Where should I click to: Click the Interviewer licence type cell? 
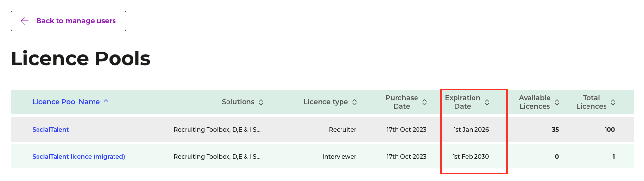click(340, 157)
